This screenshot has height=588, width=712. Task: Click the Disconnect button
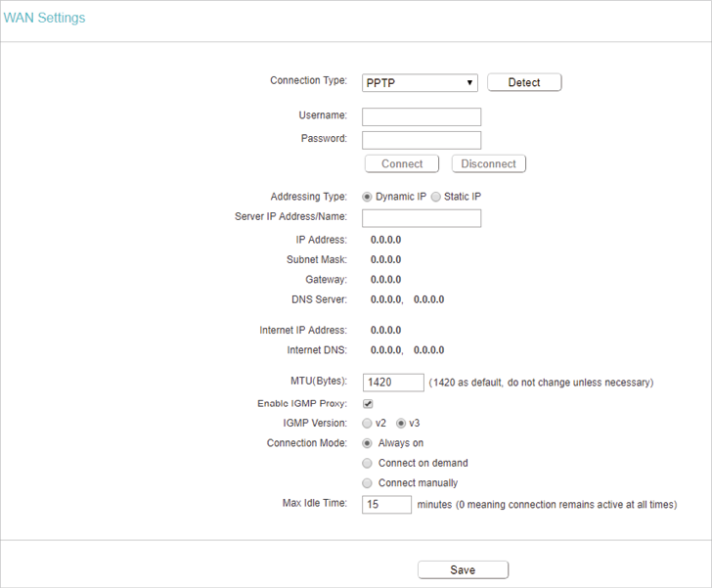tap(489, 163)
